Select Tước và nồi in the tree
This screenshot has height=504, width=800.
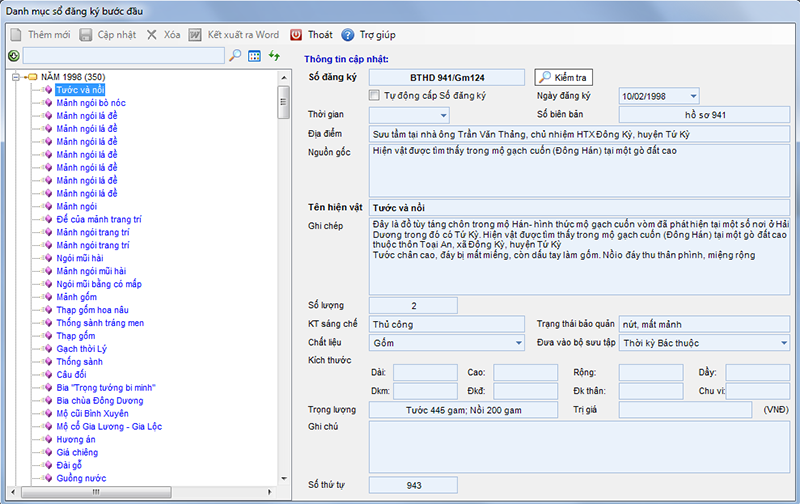pyautogui.click(x=80, y=90)
